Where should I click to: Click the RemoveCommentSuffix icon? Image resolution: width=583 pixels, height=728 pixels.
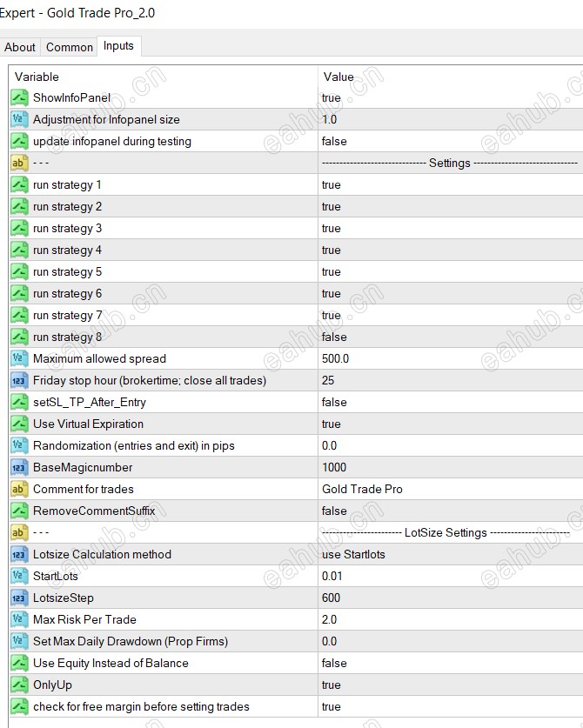19,511
